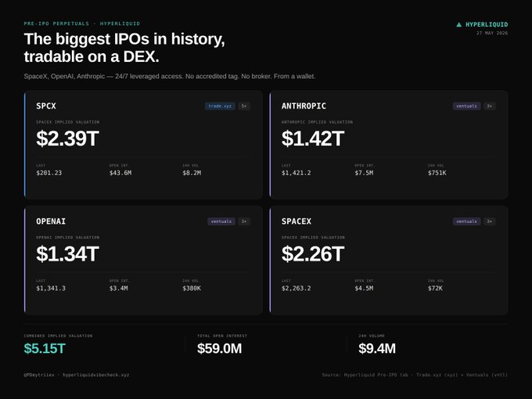Screen dimensions: 532x399
Task: Click the OPENAI IMPLIED VALUATION label
Action: pyautogui.click(x=68, y=237)
